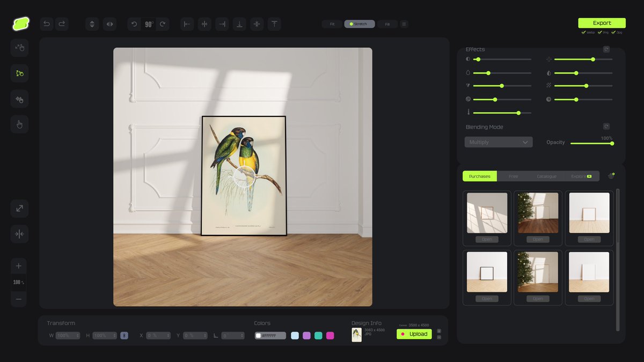Flip the design horizontally
Viewport: 644px width, 362px height.
[109, 24]
